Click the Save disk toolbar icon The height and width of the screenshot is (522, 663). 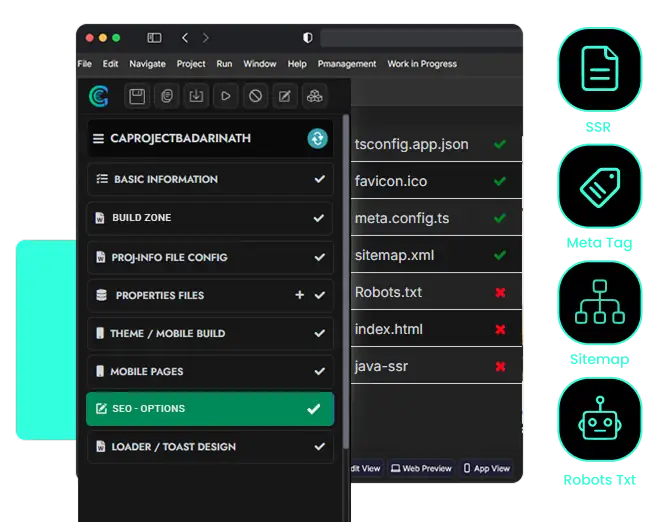[x=137, y=96]
